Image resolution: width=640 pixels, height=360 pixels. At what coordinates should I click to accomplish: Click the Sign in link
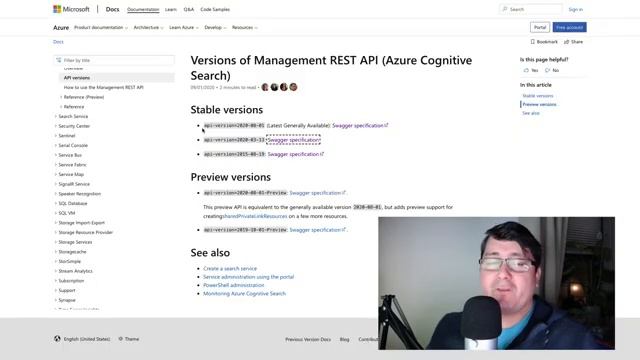[576, 9]
